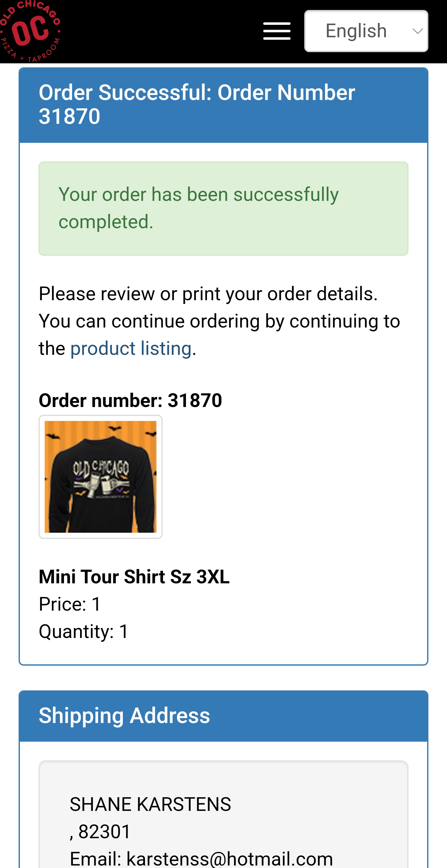The image size is (447, 868).
Task: Click the Order Successful panel heading
Action: tap(197, 104)
